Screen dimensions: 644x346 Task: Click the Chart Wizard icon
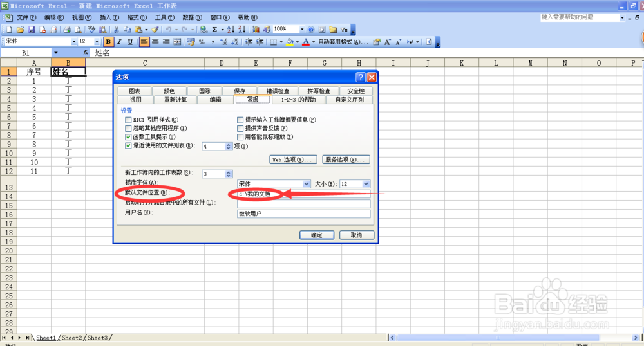pyautogui.click(x=256, y=30)
